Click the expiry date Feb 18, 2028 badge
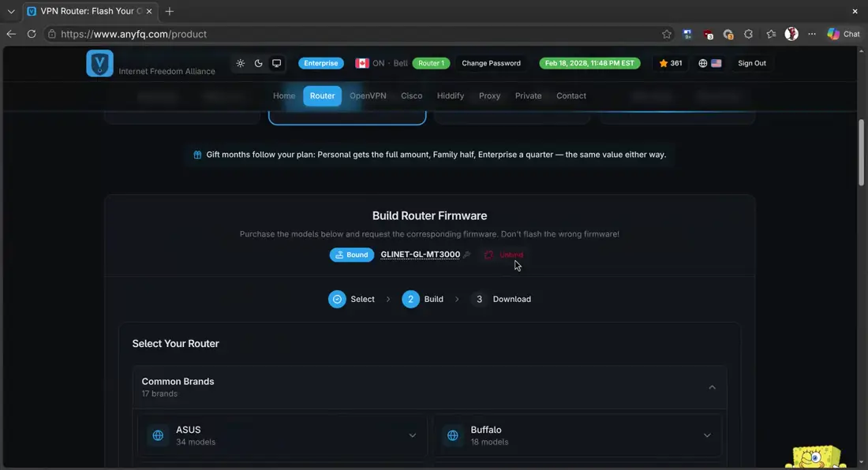Image resolution: width=868 pixels, height=470 pixels. click(x=589, y=63)
